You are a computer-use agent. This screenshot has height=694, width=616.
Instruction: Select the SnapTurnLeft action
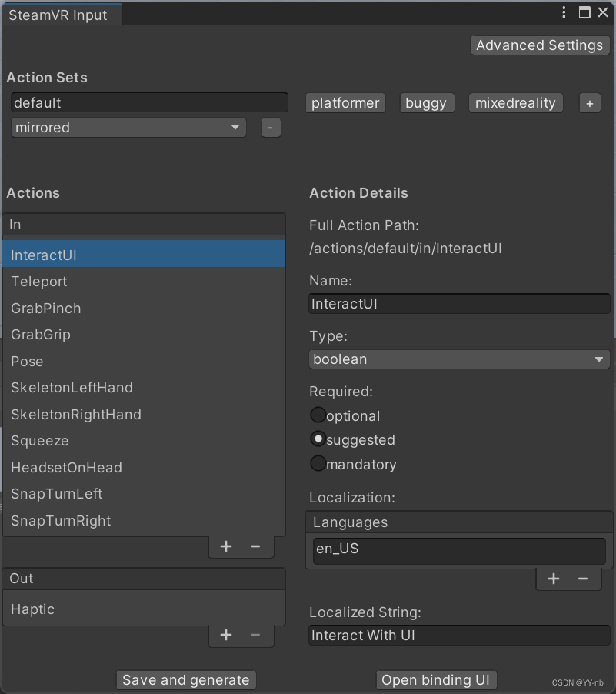pyautogui.click(x=143, y=494)
